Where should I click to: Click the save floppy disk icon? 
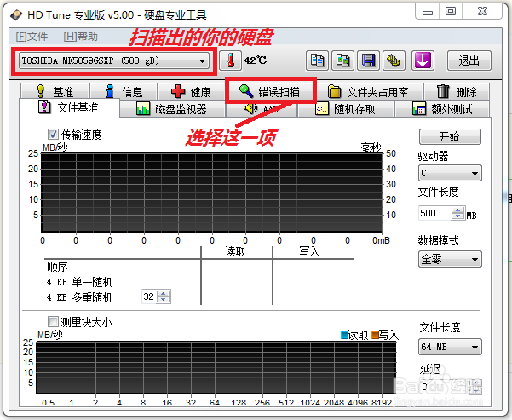368,60
